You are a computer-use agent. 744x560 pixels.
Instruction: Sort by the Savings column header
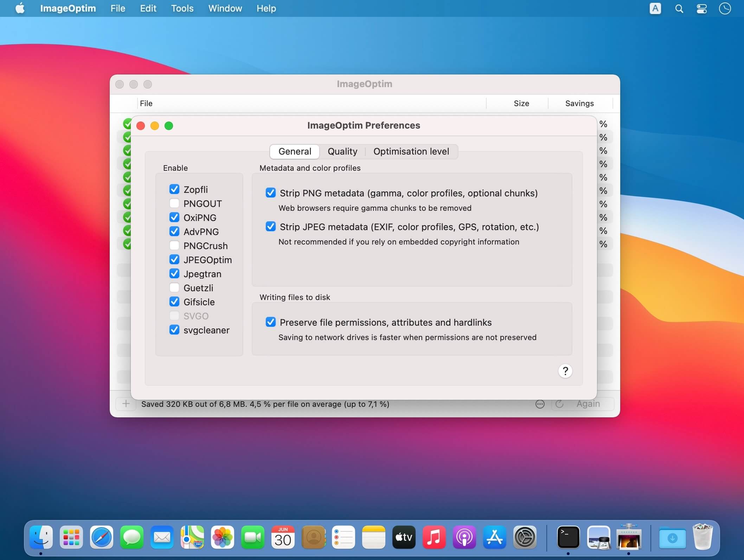(580, 103)
